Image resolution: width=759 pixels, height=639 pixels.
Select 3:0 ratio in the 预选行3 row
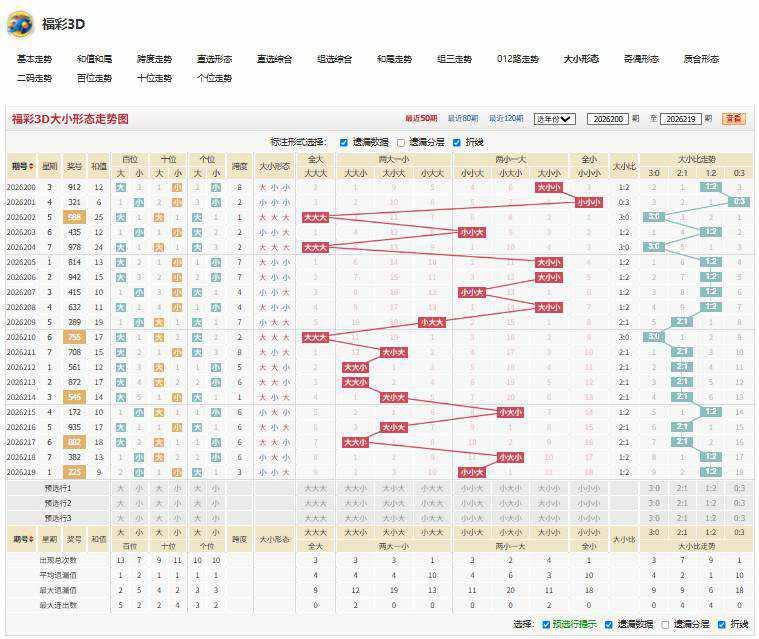point(654,518)
